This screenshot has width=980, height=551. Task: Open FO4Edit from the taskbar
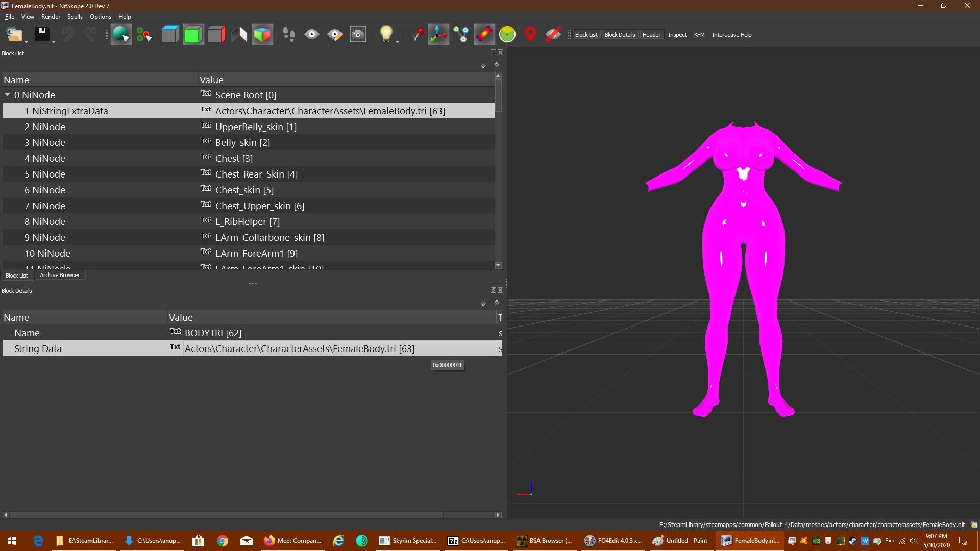pos(612,541)
